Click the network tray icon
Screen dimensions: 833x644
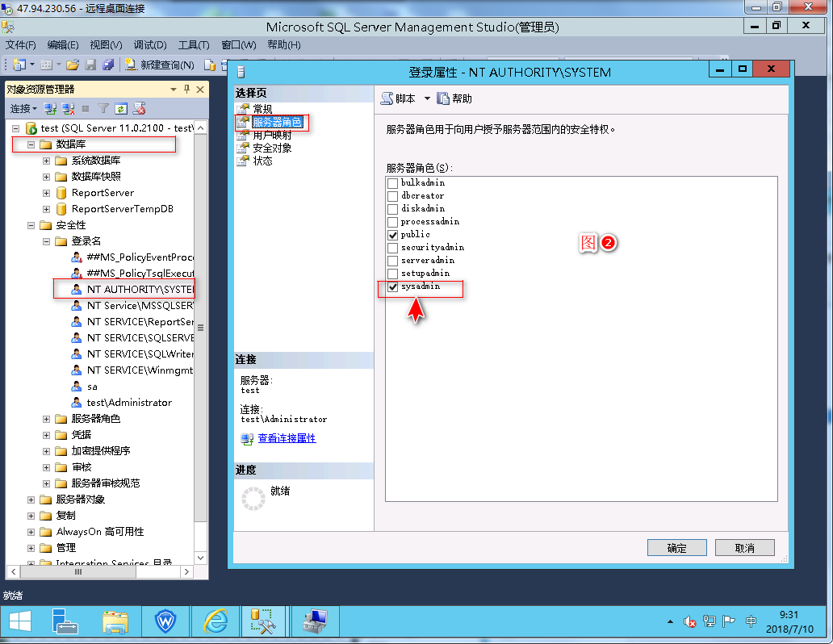pos(709,621)
